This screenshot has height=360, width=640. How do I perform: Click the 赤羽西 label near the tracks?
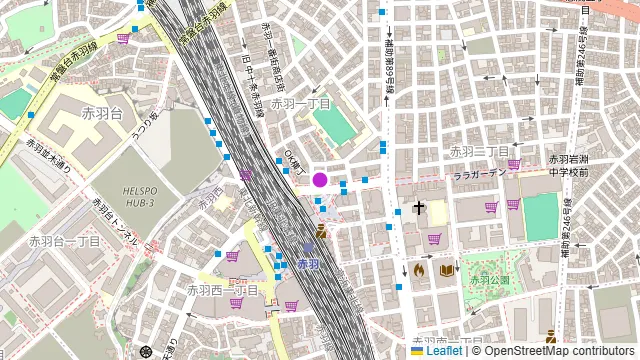pyautogui.click(x=211, y=198)
